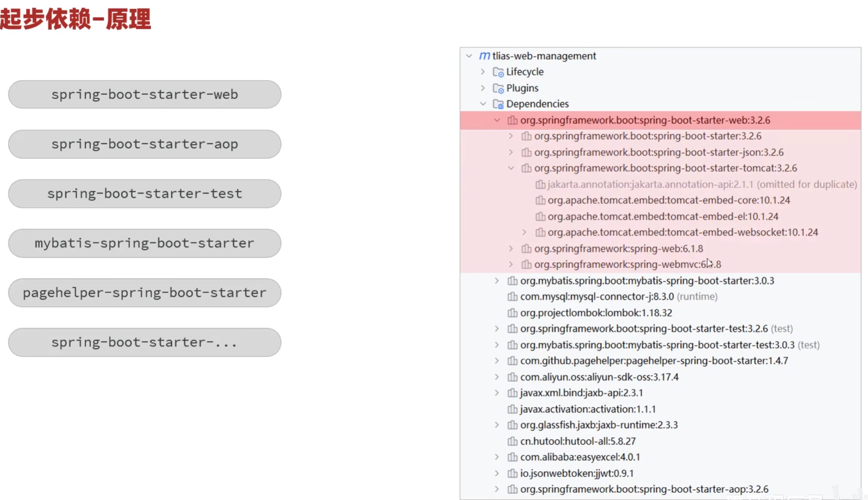The image size is (868, 500).
Task: Click the Dependencies folder icon
Action: 498,104
